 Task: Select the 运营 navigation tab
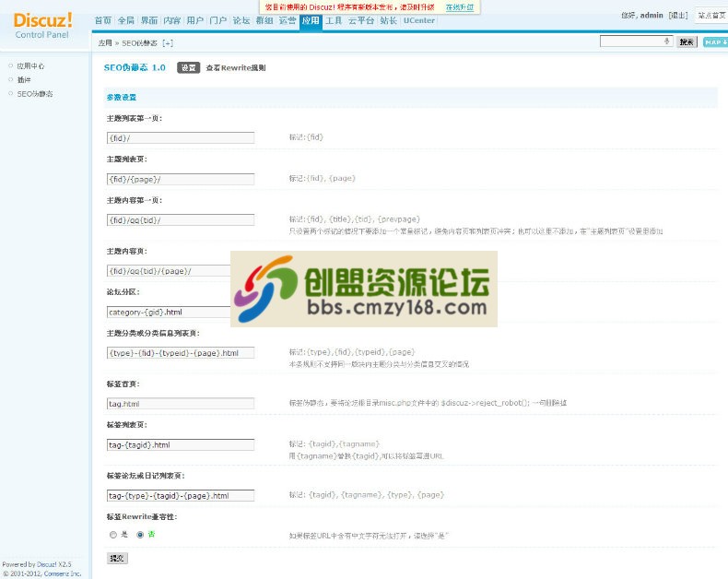coord(287,20)
